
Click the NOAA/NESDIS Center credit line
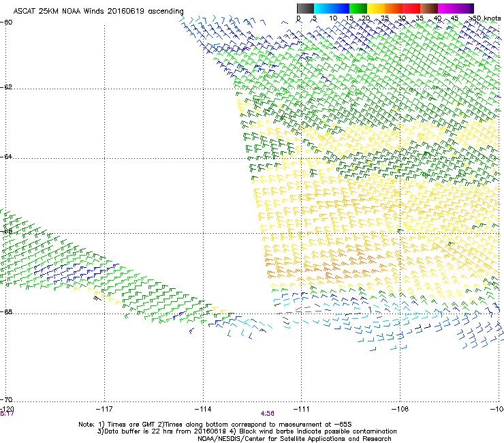click(294, 439)
